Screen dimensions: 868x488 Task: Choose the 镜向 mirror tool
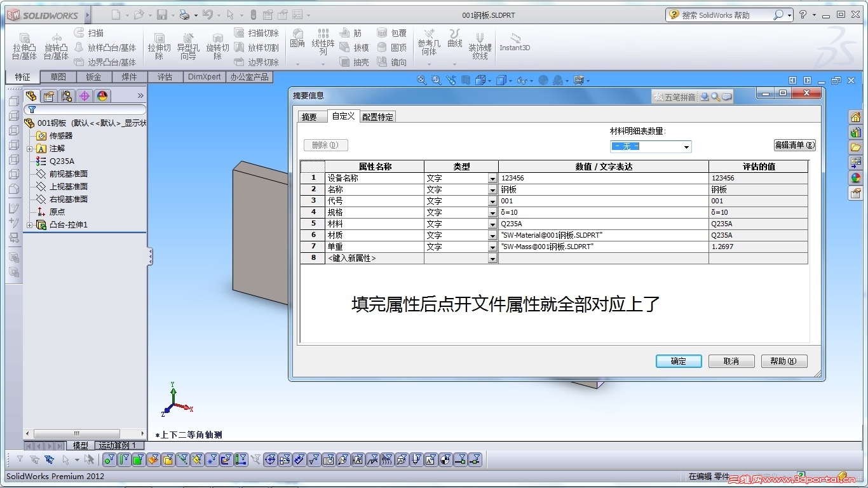(x=391, y=62)
